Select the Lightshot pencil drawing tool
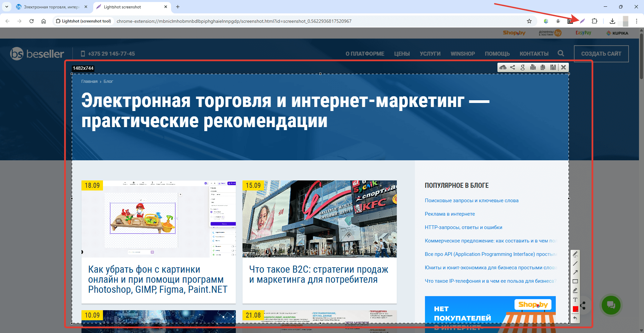This screenshot has width=644, height=333. tap(575, 254)
